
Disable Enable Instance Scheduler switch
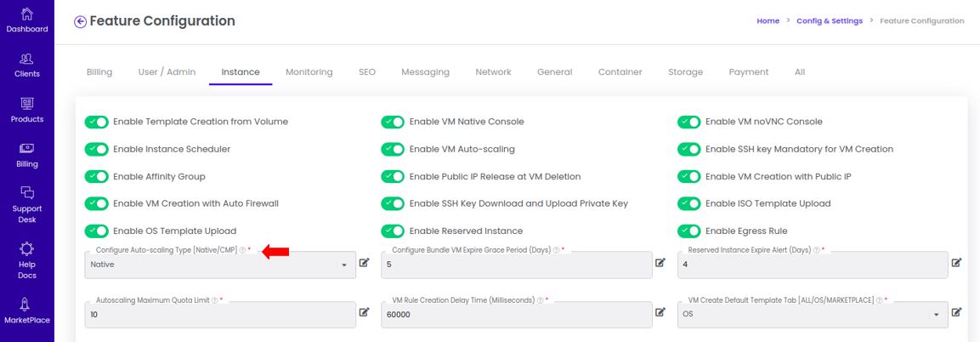(96, 150)
